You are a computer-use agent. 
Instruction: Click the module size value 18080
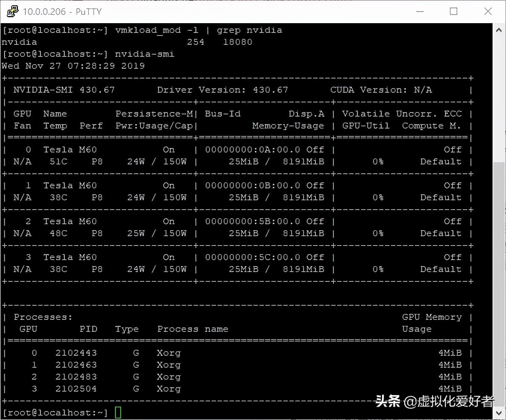click(238, 42)
